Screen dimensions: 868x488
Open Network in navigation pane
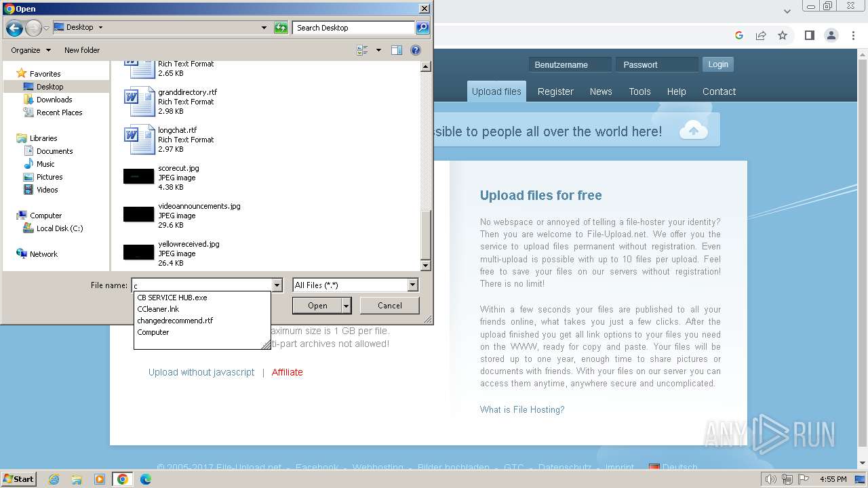click(x=43, y=254)
